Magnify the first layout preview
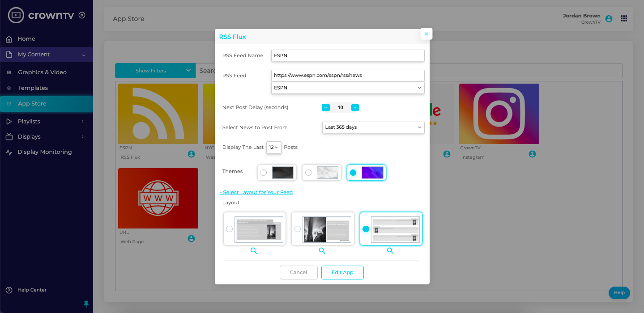The image size is (644, 313). 254,251
